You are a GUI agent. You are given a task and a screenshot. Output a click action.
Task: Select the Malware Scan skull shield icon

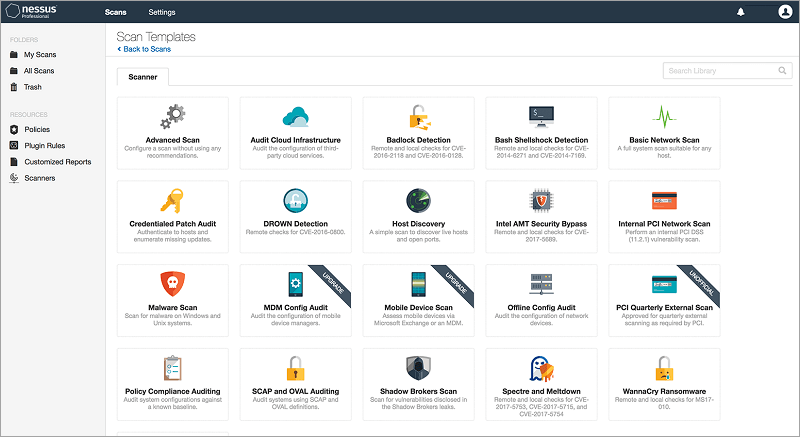172,284
